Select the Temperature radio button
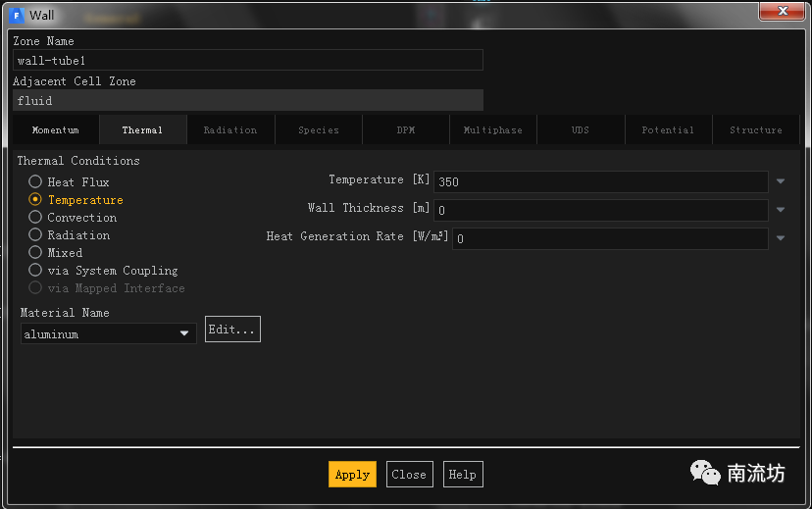The image size is (812, 509). [x=35, y=200]
